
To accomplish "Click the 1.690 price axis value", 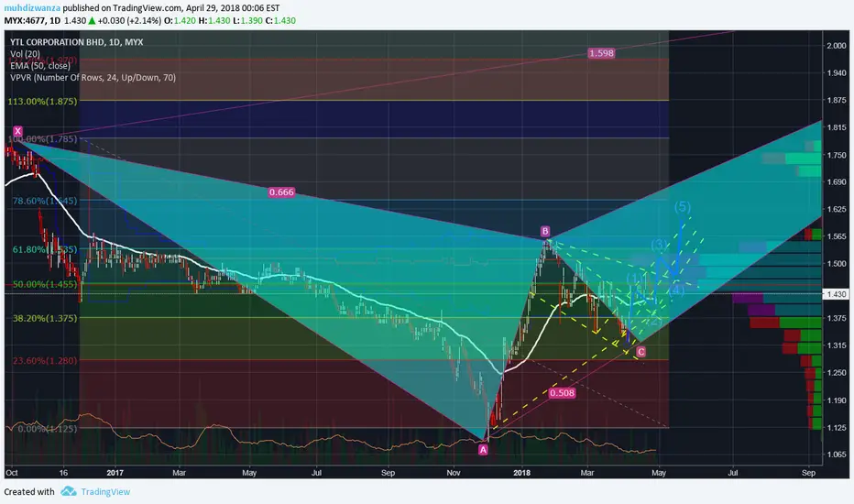I will 837,182.
